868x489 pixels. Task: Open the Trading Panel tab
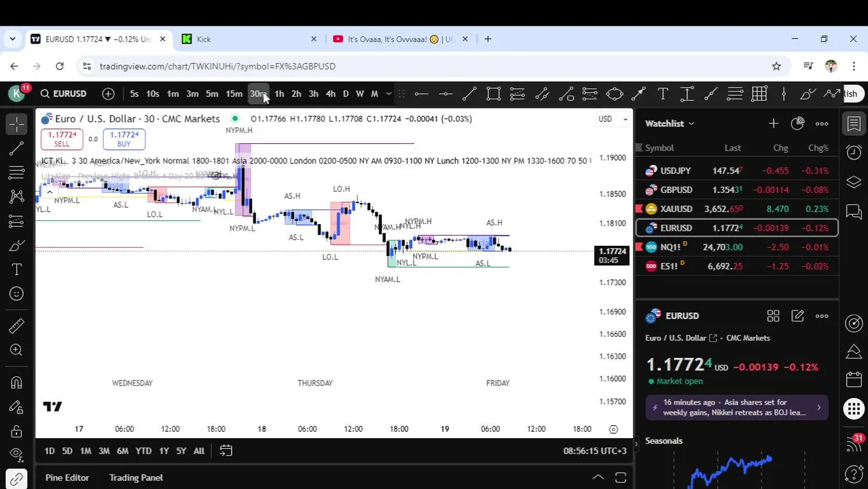pyautogui.click(x=136, y=478)
